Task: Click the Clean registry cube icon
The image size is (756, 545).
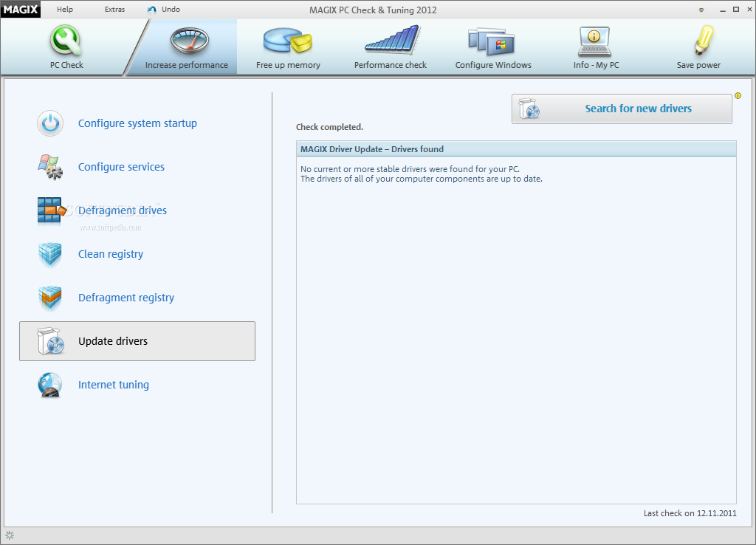Action: click(x=50, y=254)
